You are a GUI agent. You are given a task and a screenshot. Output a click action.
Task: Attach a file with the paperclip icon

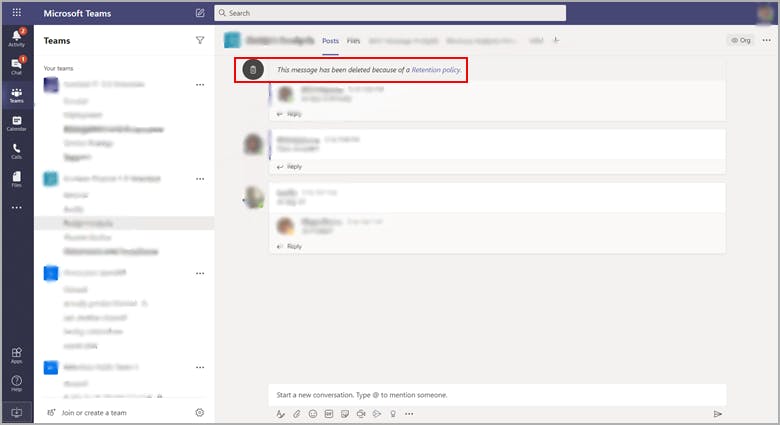pos(297,414)
